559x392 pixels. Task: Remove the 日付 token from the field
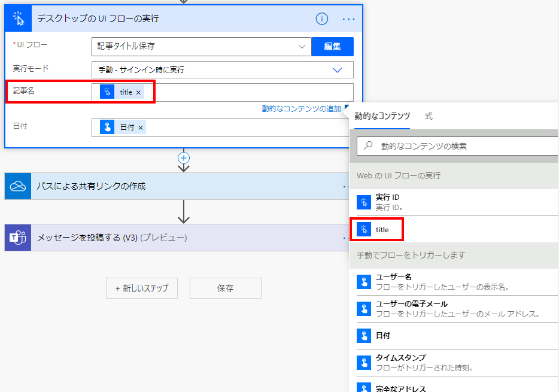141,127
